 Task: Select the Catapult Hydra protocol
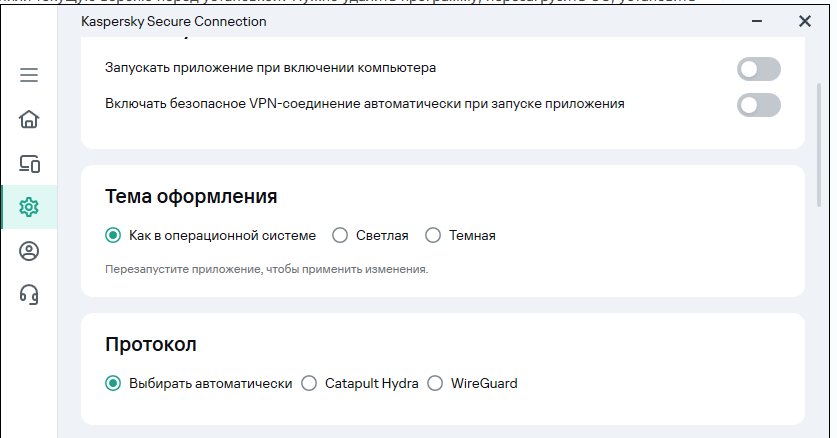[x=309, y=383]
